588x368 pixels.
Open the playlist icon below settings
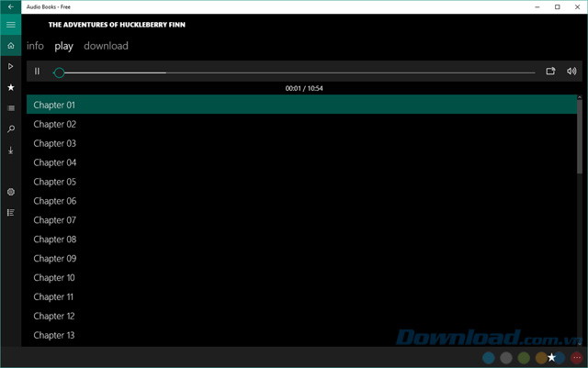[x=10, y=213]
